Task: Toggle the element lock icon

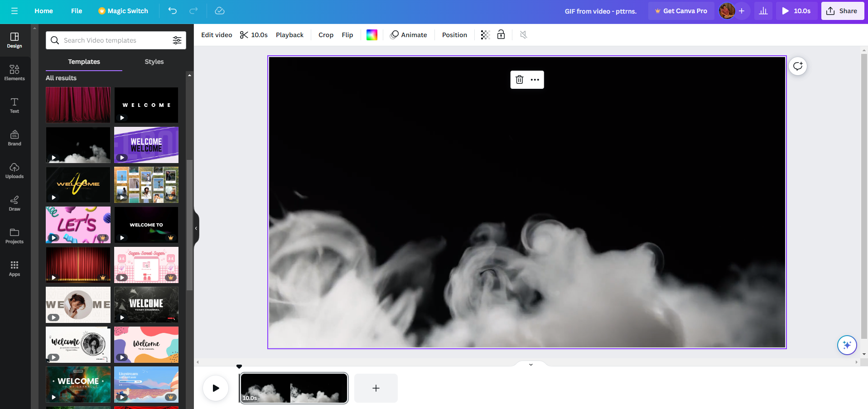Action: click(x=501, y=35)
